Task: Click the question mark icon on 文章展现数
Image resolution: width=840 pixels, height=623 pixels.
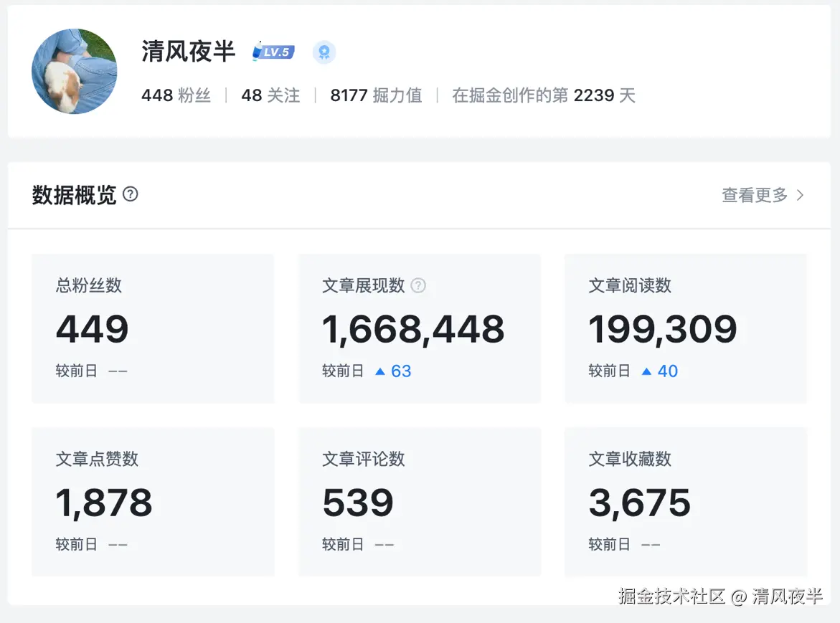Action: coord(418,285)
